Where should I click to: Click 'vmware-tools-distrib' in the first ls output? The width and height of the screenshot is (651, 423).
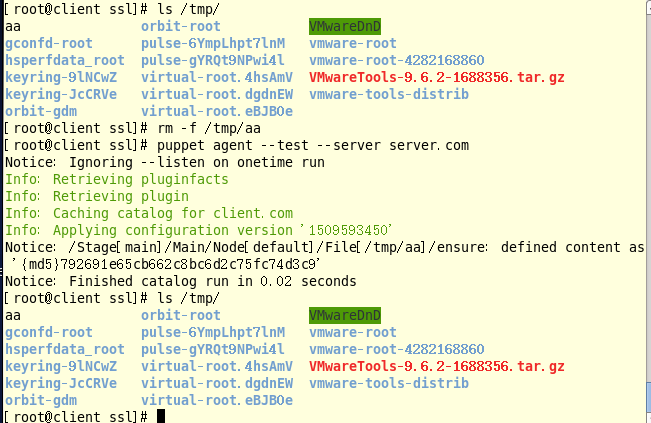(x=389, y=95)
